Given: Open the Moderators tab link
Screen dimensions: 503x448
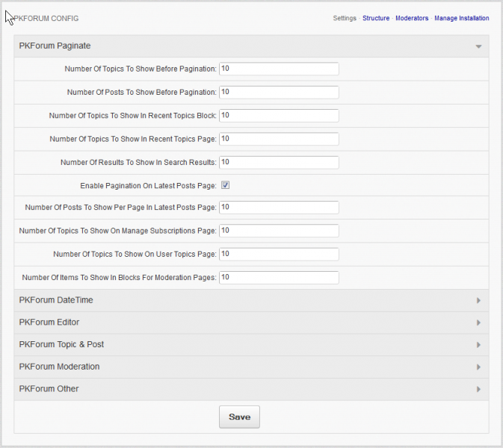Looking at the screenshot, I should pyautogui.click(x=412, y=18).
